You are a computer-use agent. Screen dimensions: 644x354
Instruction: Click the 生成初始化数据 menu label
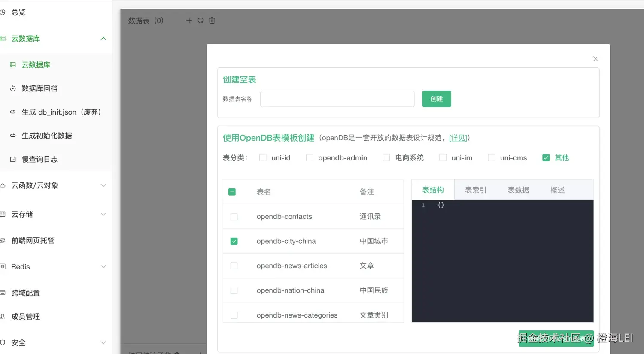(47, 136)
